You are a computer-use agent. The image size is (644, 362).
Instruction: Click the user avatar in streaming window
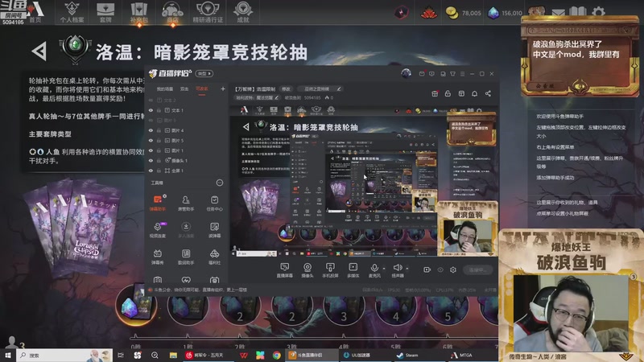click(x=406, y=73)
